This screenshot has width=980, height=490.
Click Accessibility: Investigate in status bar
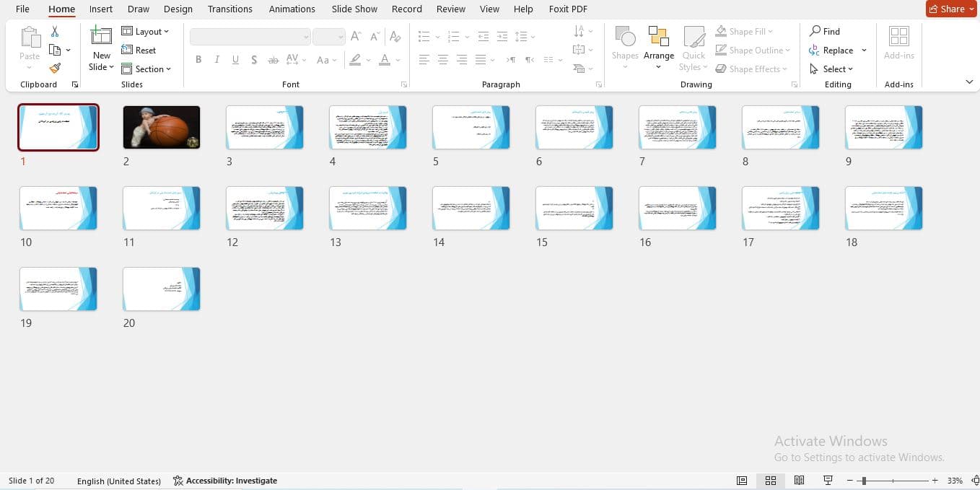pos(225,481)
